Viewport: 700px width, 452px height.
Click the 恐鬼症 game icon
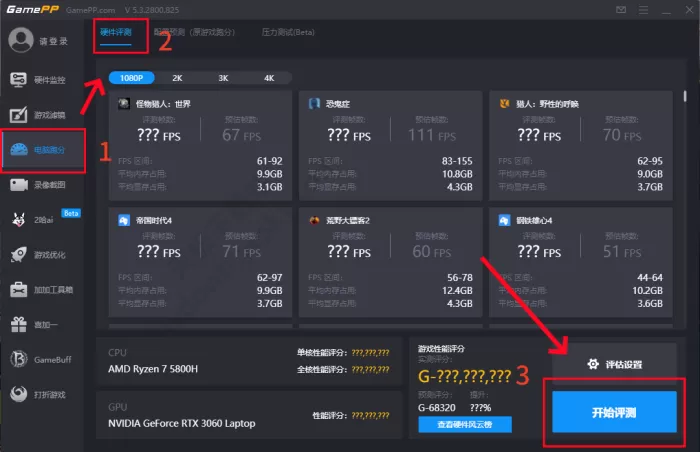[x=314, y=104]
